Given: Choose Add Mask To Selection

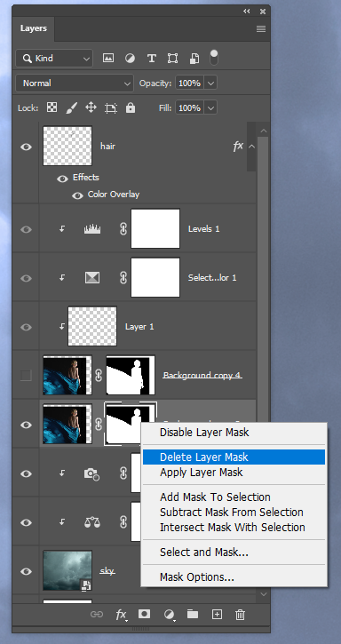Looking at the screenshot, I should 234,497.
